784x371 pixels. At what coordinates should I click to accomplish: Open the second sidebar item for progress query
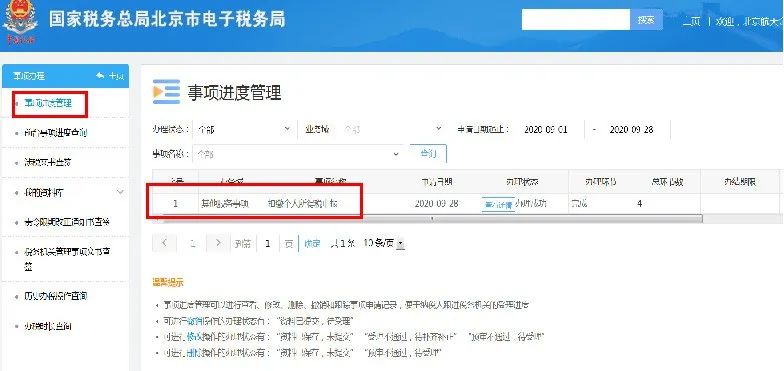point(56,133)
